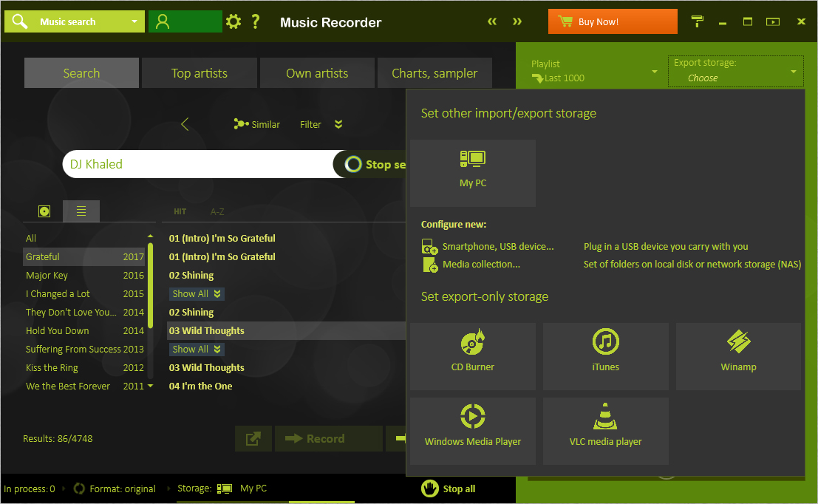Click the Stop all hand icon
The height and width of the screenshot is (504, 818).
pos(430,489)
